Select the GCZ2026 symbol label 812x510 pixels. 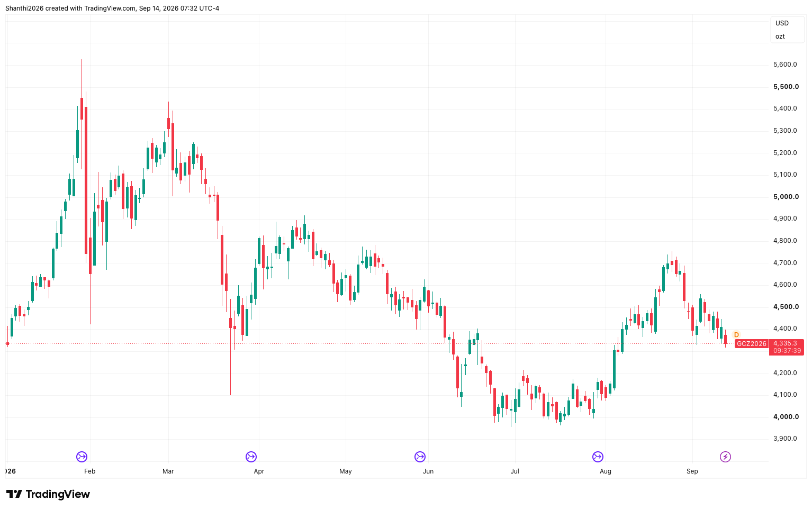(x=751, y=344)
